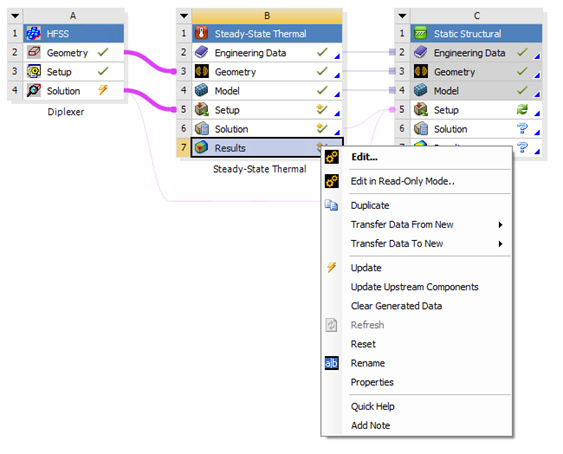This screenshot has height=454, width=563.
Task: Click Model icon in Static Structural block
Action: pos(420,91)
